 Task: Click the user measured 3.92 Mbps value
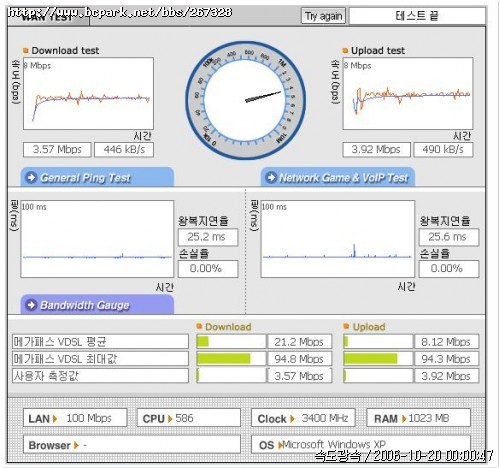pos(447,376)
